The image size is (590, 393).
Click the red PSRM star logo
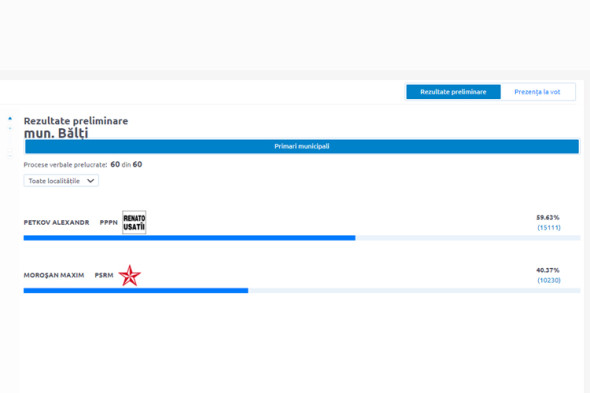point(129,275)
